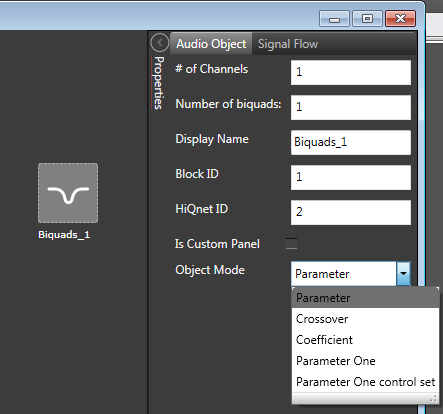Edit the HiQnet ID field
This screenshot has width=443, height=414.
[351, 212]
